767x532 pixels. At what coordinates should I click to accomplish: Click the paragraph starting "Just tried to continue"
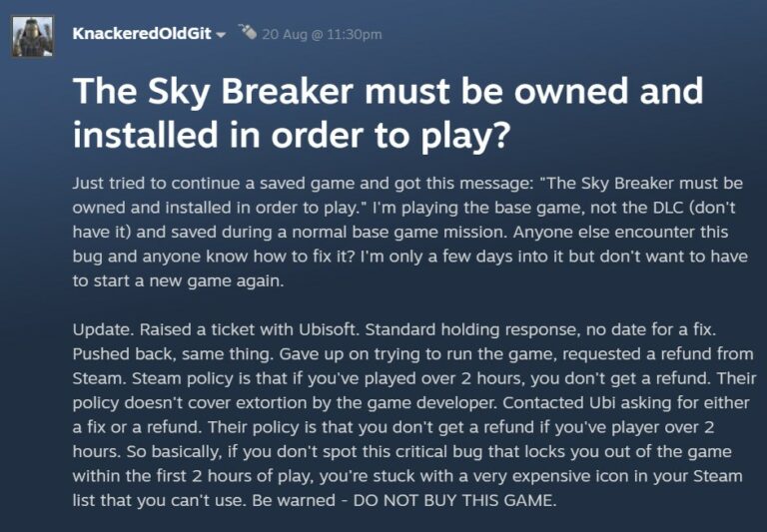coord(409,232)
